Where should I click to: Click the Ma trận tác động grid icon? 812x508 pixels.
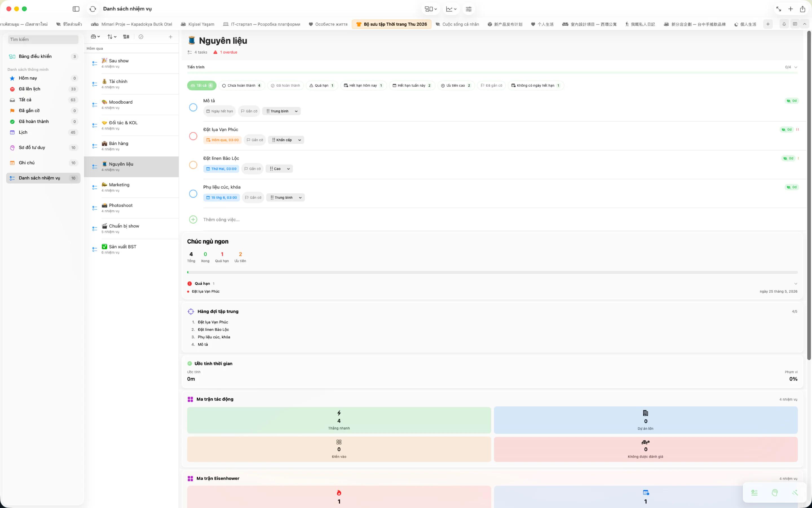click(x=190, y=399)
